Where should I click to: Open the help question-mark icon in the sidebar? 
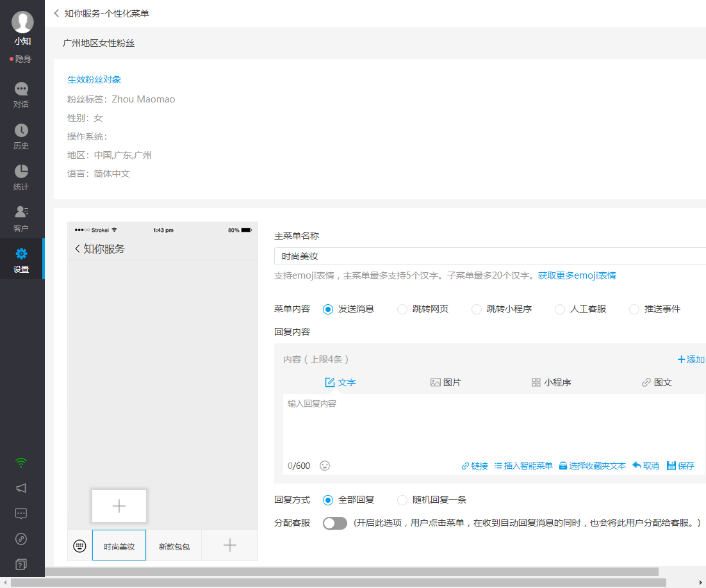point(21,564)
